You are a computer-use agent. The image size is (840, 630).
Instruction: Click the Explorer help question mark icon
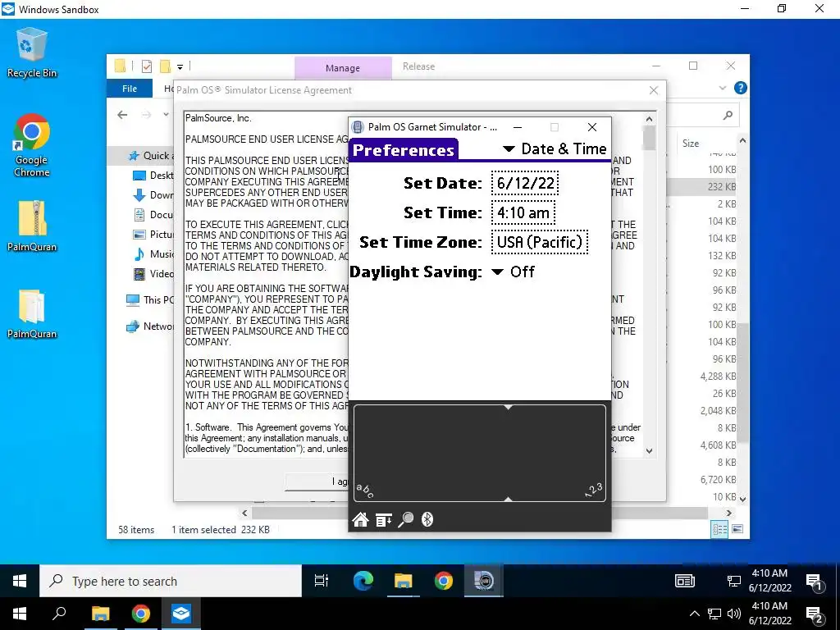tap(741, 88)
